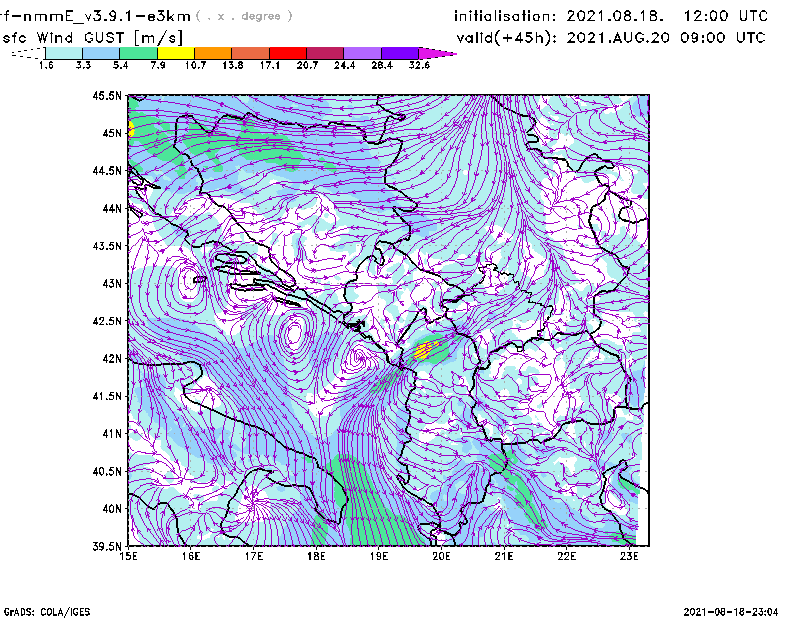Click the 32.6 value on the color scale
This screenshot has width=800, height=618.
[x=419, y=65]
